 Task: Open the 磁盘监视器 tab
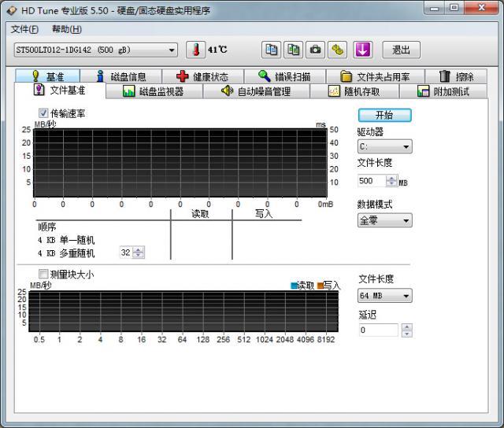pyautogui.click(x=153, y=91)
